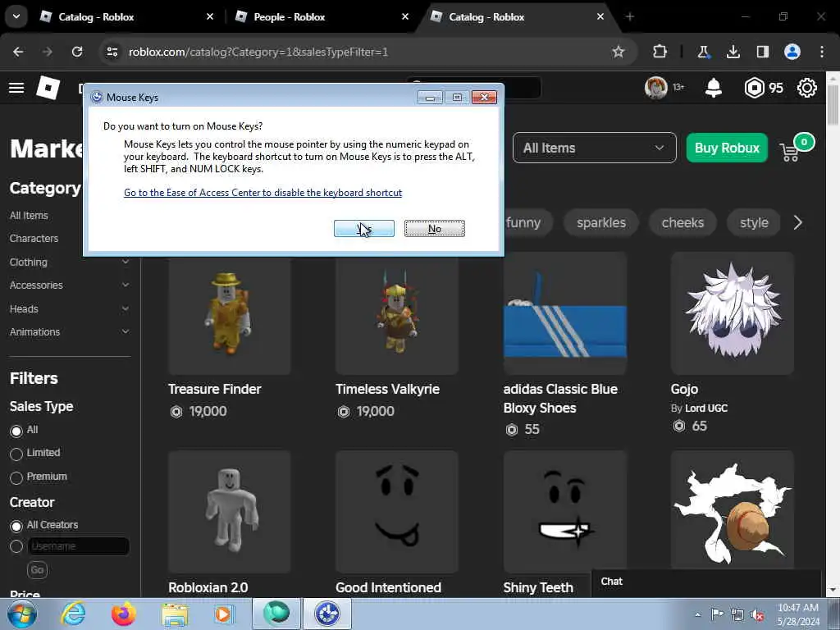Click the muted volume tray icon

[757, 615]
